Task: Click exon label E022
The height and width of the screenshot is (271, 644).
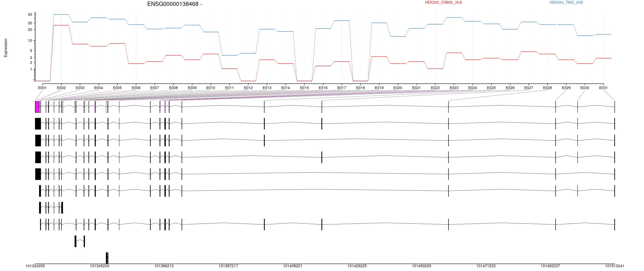Action: click(435, 88)
